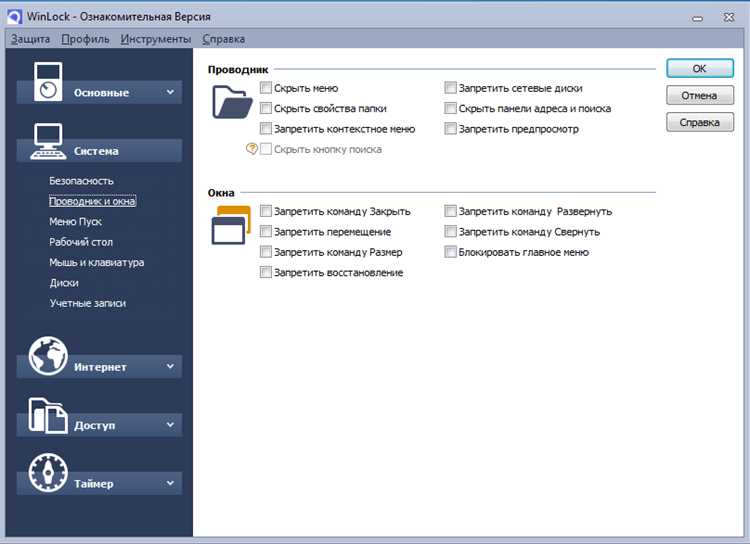Check Запретить команду Развернуть

point(450,211)
